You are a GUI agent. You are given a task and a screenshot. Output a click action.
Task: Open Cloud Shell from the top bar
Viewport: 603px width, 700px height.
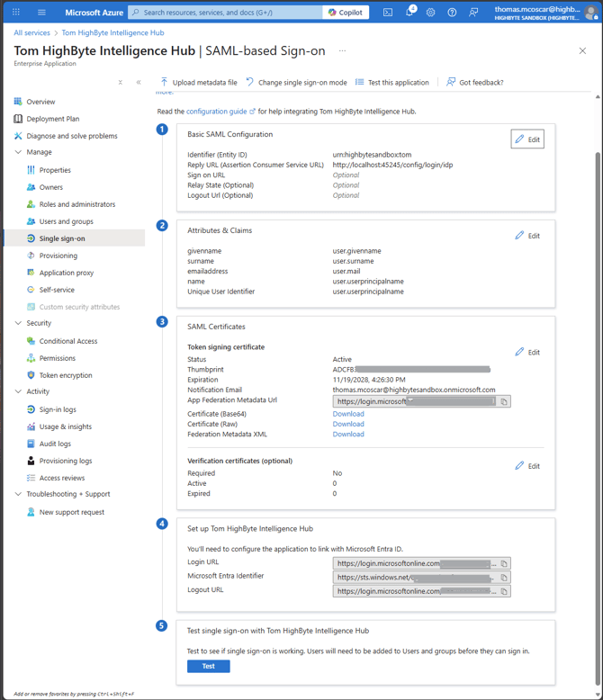[387, 13]
